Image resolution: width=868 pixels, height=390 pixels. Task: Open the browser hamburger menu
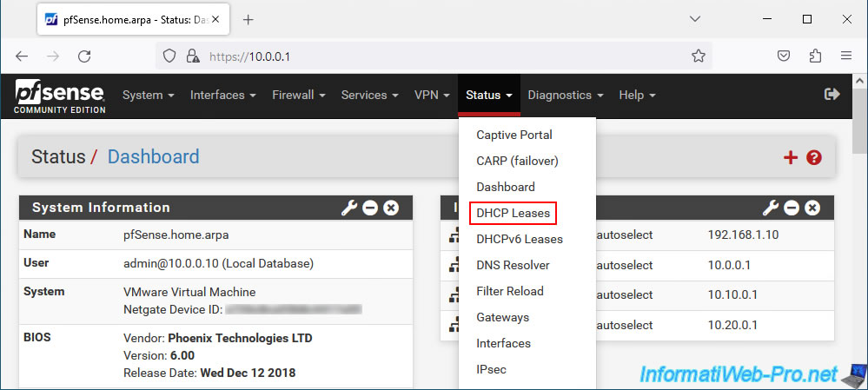(846, 56)
